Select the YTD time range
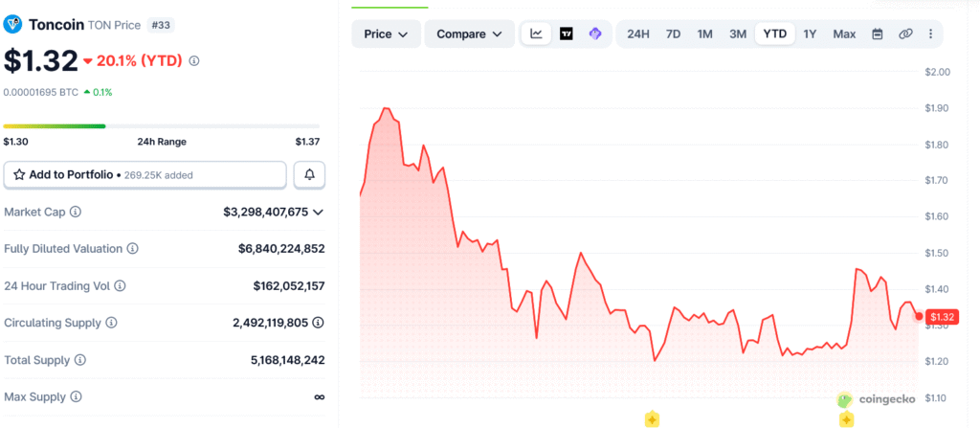Viewport: 980px width, 428px height. (775, 34)
